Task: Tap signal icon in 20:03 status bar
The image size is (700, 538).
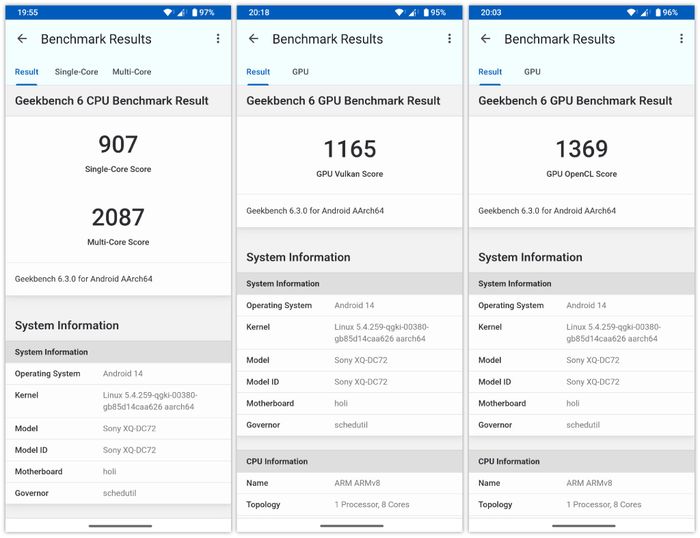Action: (645, 13)
